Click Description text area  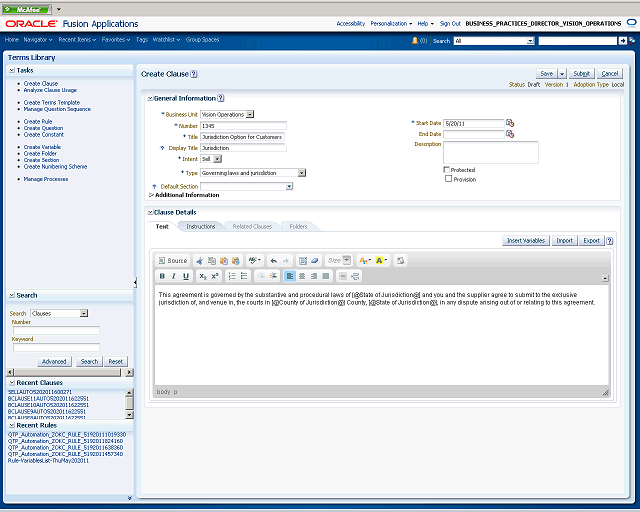pos(491,152)
